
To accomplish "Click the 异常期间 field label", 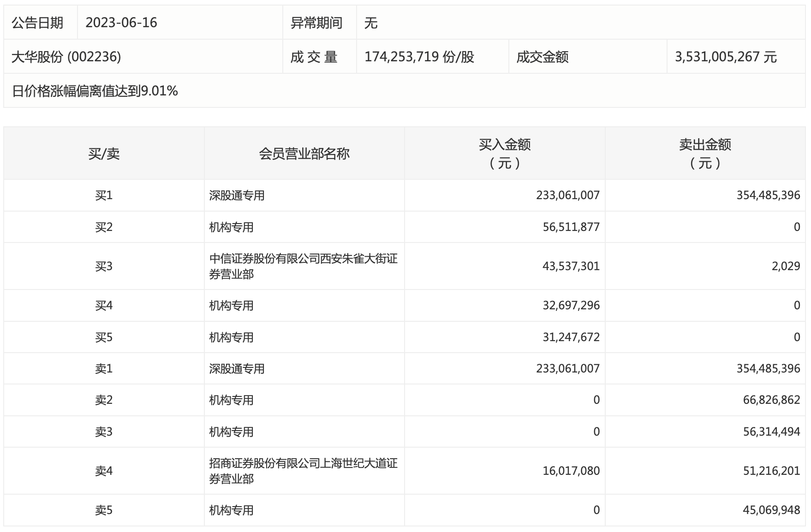I will (x=316, y=23).
